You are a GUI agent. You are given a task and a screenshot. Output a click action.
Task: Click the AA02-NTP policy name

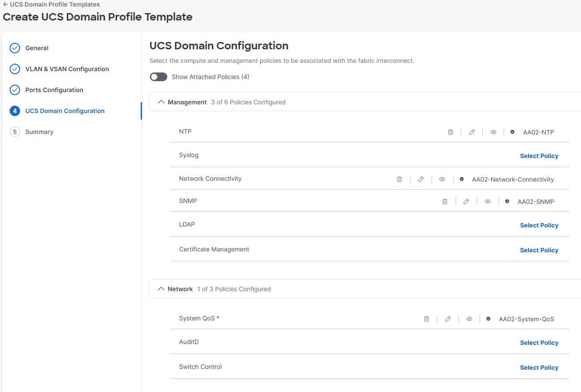539,132
